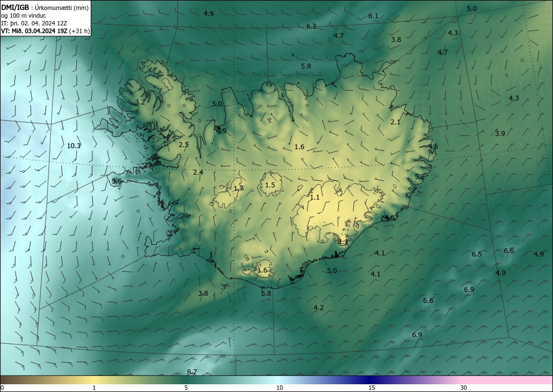
Task: Click the initial time line "IT: þri. 02. 04. 2024 12Z"
Action: [x=34, y=23]
